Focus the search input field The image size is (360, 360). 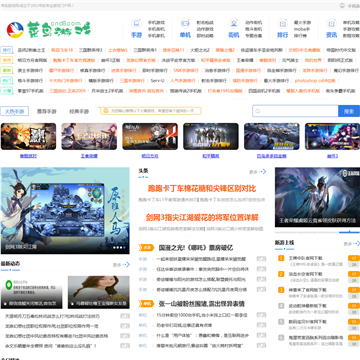pyautogui.click(x=295, y=111)
